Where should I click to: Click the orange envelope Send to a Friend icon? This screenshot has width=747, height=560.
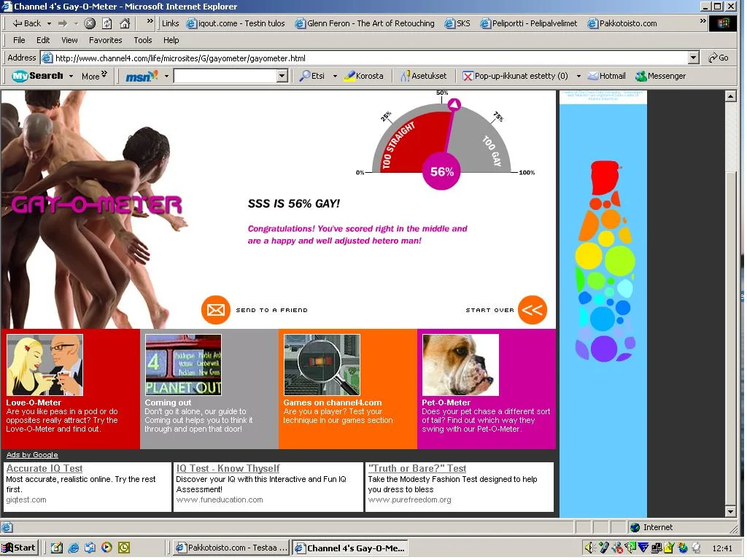pyautogui.click(x=215, y=310)
